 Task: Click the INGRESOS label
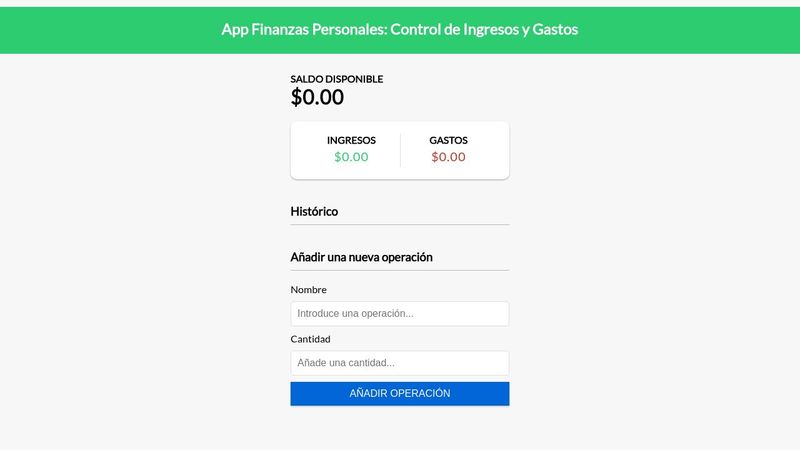[351, 140]
